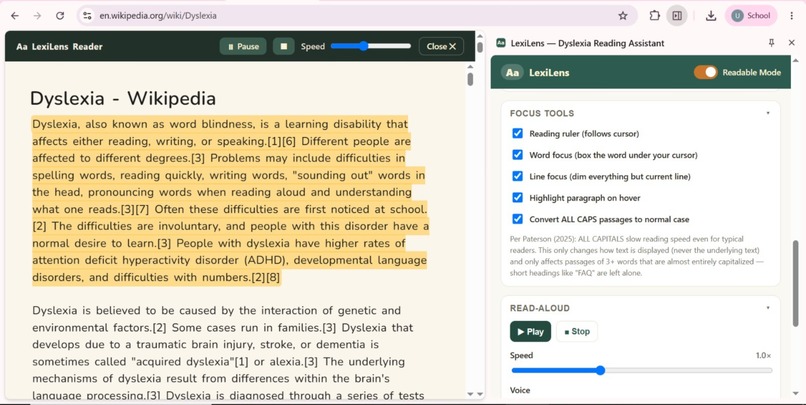The height and width of the screenshot is (405, 806).
Task: Click the highlighted first paragraph text
Action: coord(230,200)
